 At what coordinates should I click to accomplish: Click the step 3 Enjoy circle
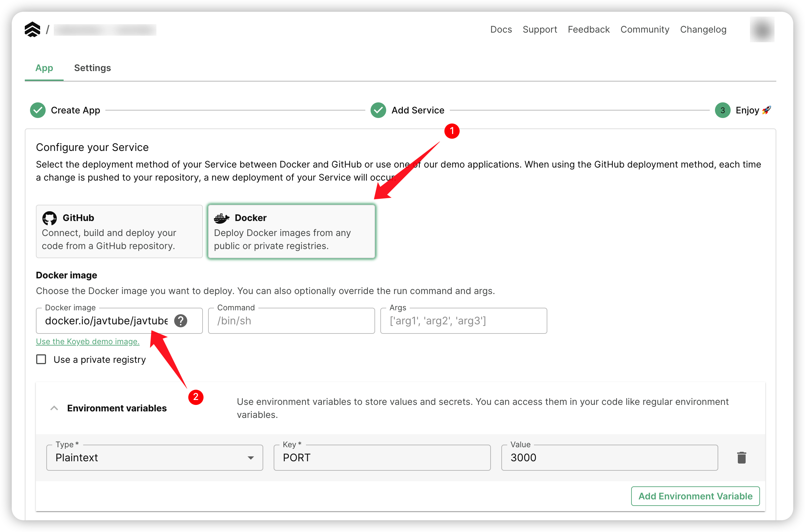pyautogui.click(x=722, y=110)
